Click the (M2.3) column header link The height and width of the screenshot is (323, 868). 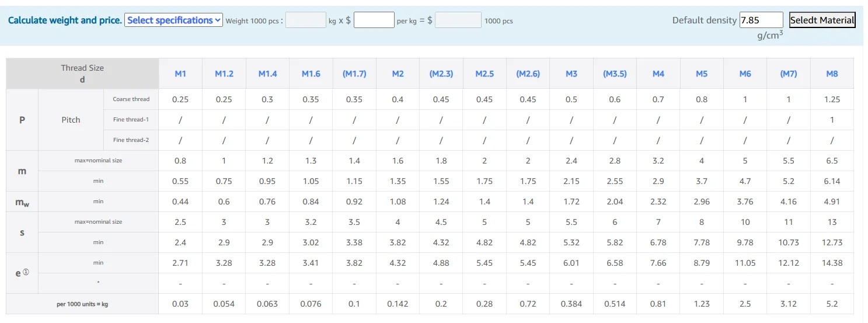click(441, 74)
